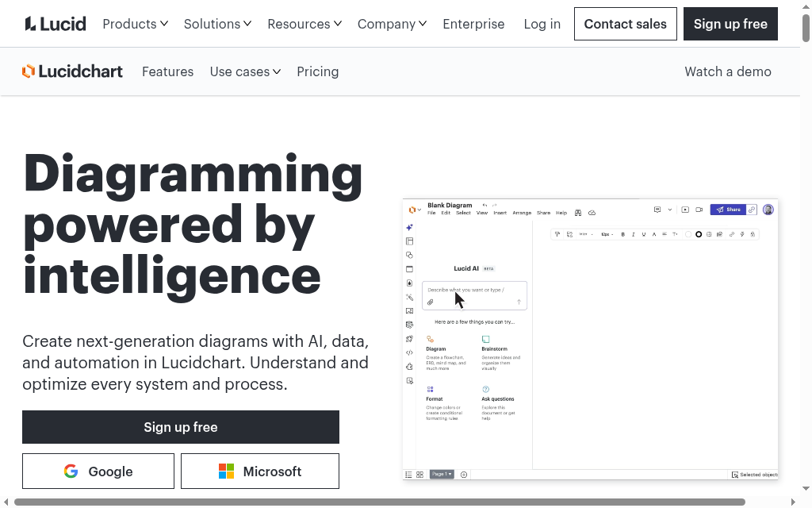Open the puzzle-piece integrations icon in demo sidebar
This screenshot has height=508, width=812.
click(410, 367)
